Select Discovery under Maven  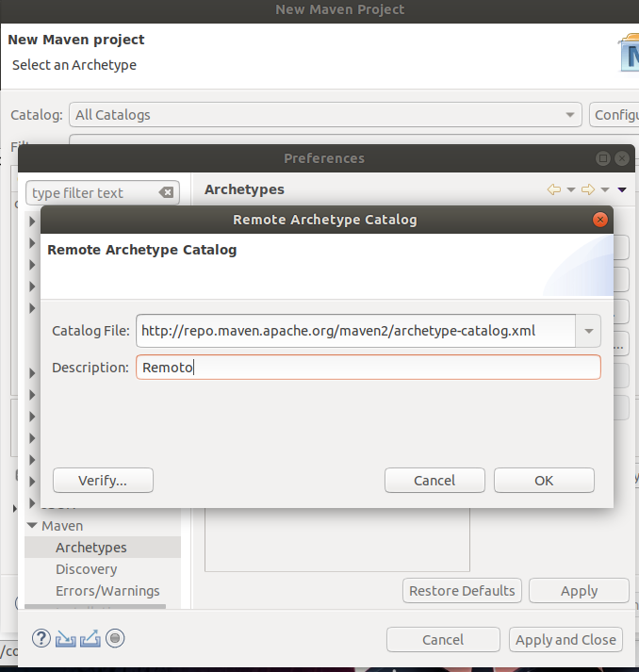click(x=86, y=569)
